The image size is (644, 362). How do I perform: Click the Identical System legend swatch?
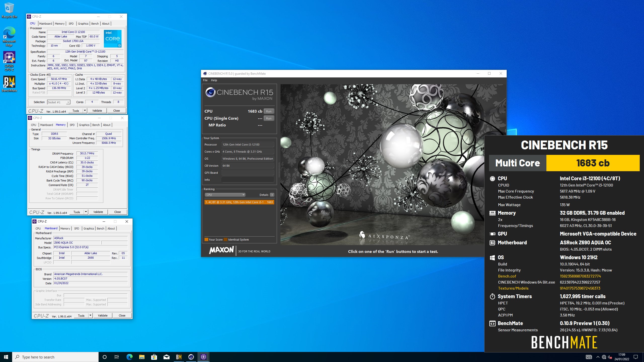(226, 240)
